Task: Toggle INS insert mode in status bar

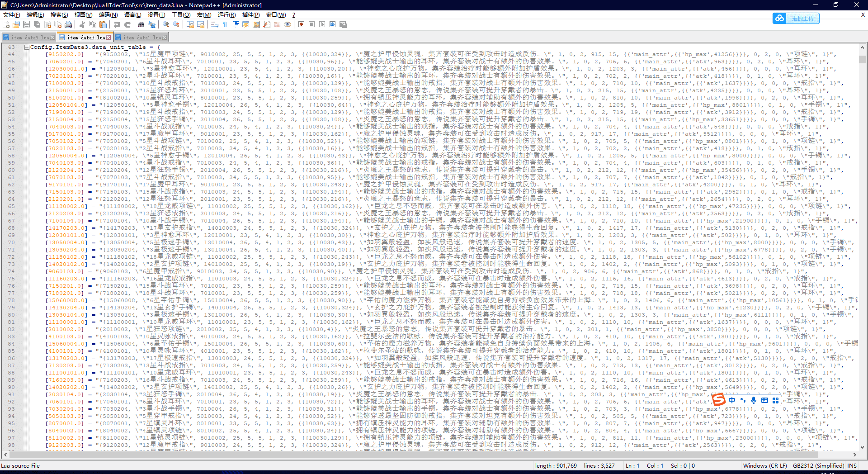Action: (852, 466)
